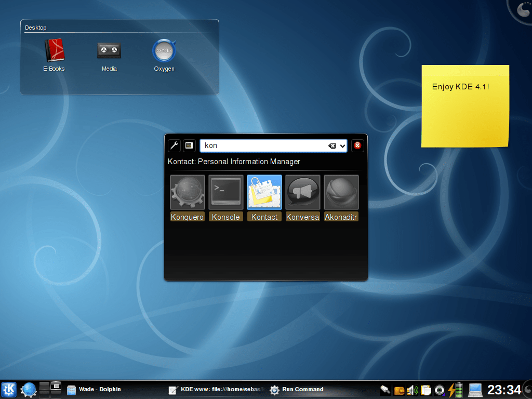Open the E-Books folder icon
532x399 pixels.
tap(54, 50)
